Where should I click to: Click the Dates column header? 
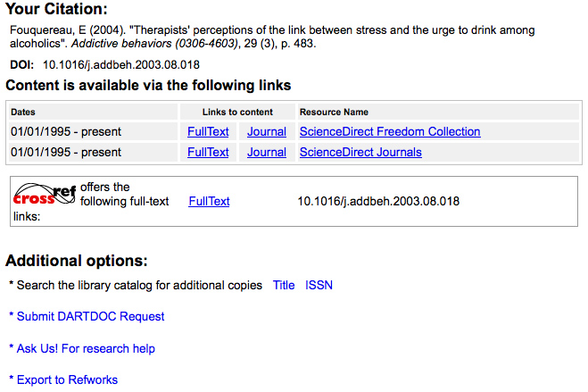click(23, 113)
